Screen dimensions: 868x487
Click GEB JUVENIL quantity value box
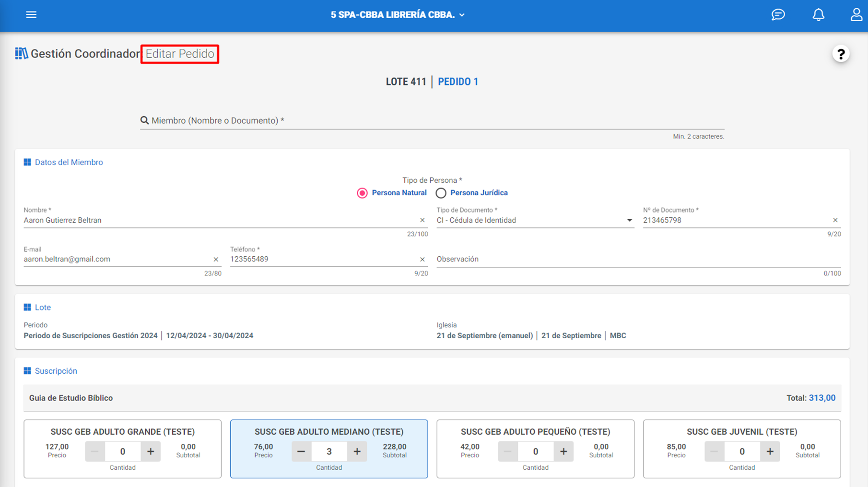click(x=742, y=451)
